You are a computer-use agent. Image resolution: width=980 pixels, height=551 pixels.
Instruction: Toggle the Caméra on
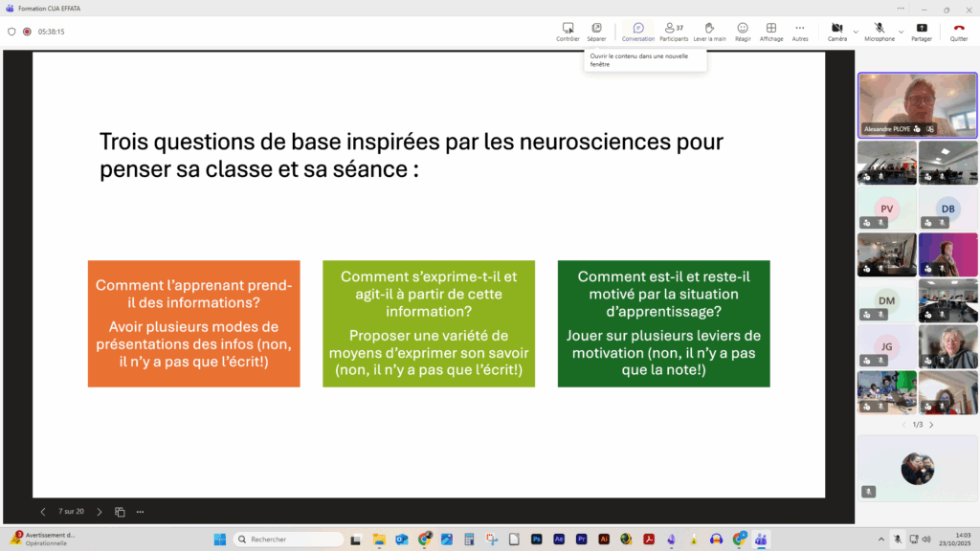click(836, 32)
